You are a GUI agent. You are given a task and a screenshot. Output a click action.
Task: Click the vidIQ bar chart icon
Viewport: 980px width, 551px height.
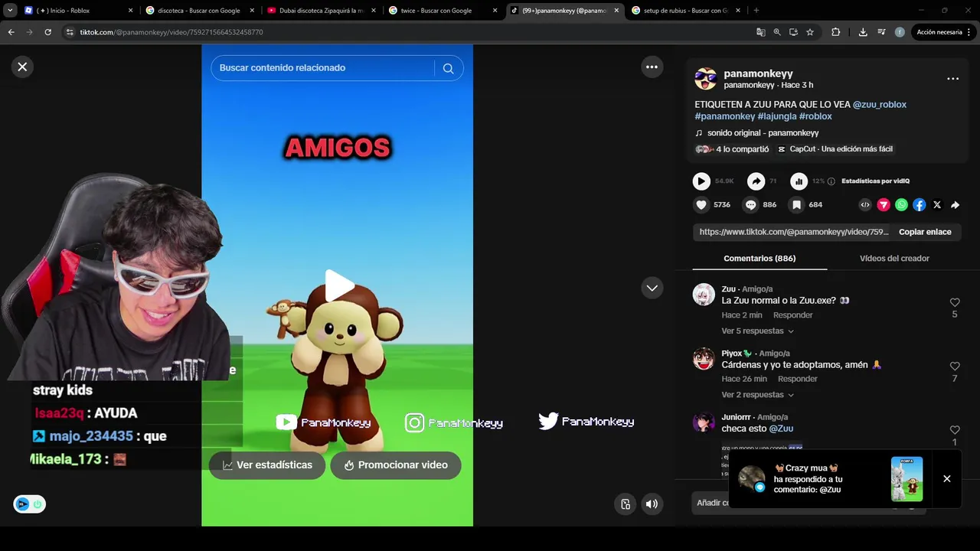click(799, 181)
